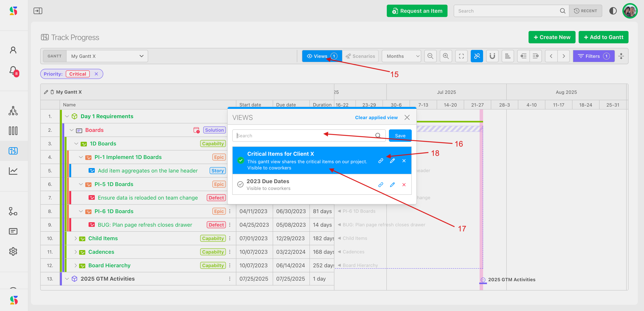
Task: Click the Save view button
Action: tap(400, 136)
